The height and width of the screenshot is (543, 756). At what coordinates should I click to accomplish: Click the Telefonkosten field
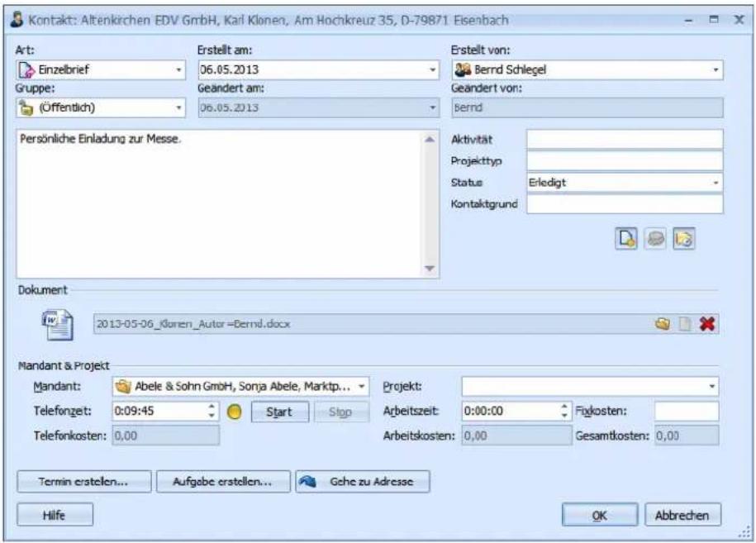tap(166, 436)
